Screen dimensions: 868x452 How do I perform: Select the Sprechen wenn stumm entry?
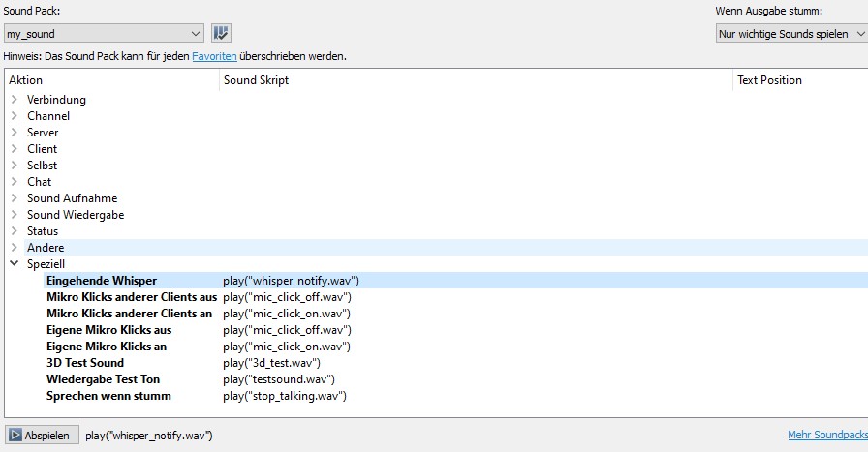(x=108, y=396)
